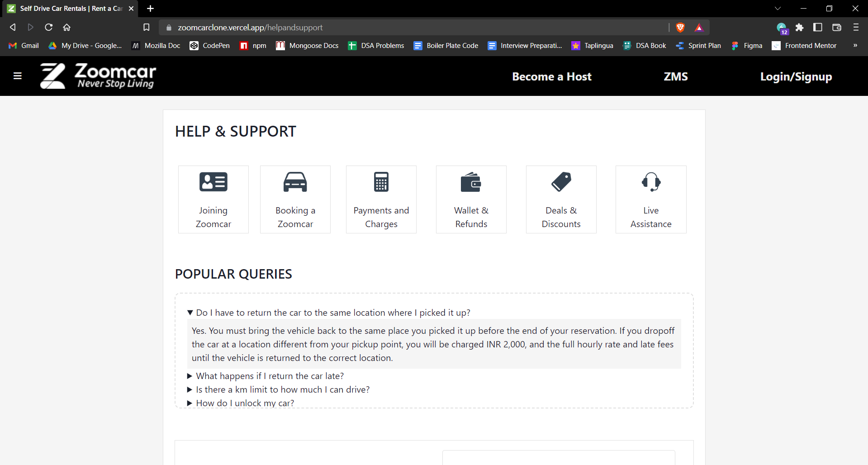
Task: Open the Interview Preparation bookmark
Action: point(525,45)
